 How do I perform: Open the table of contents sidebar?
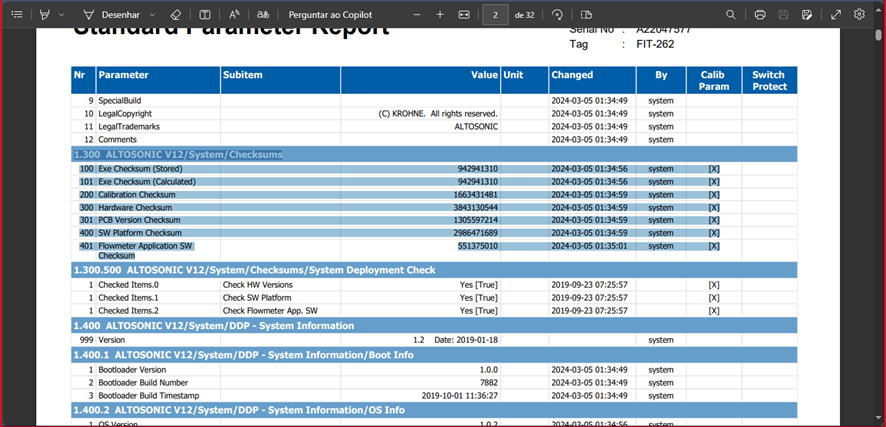tap(17, 15)
